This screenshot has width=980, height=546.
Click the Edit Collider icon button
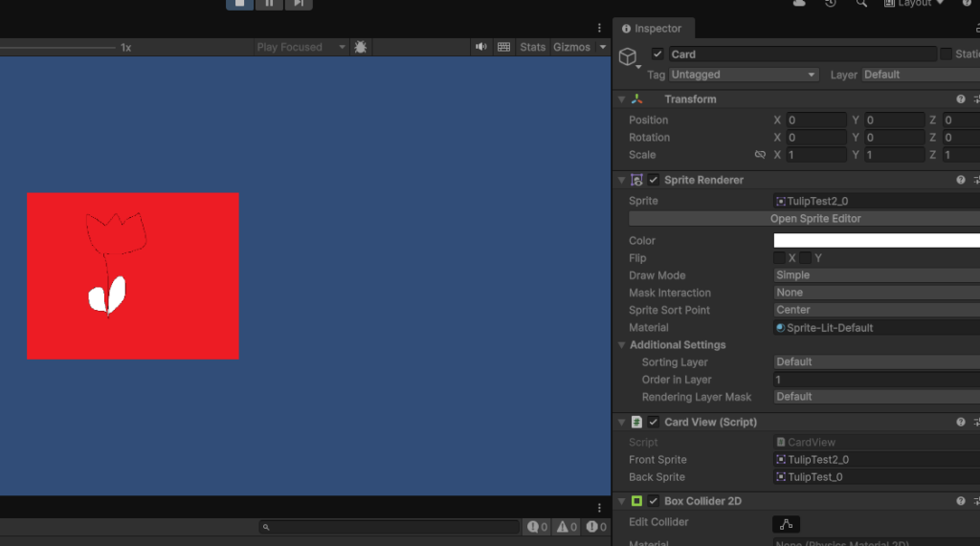tap(786, 523)
